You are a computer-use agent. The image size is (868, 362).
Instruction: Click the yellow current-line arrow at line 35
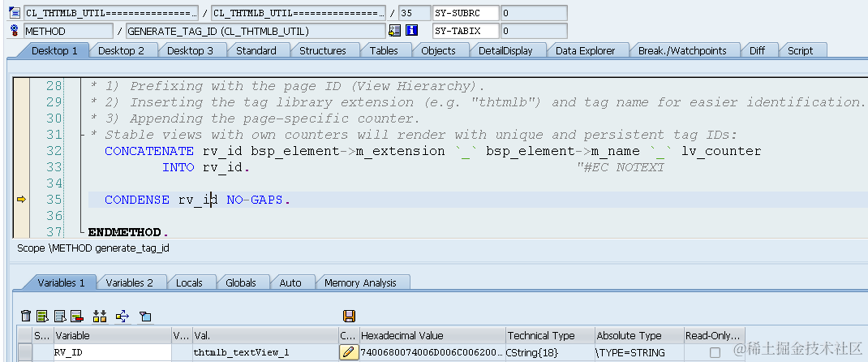point(22,200)
